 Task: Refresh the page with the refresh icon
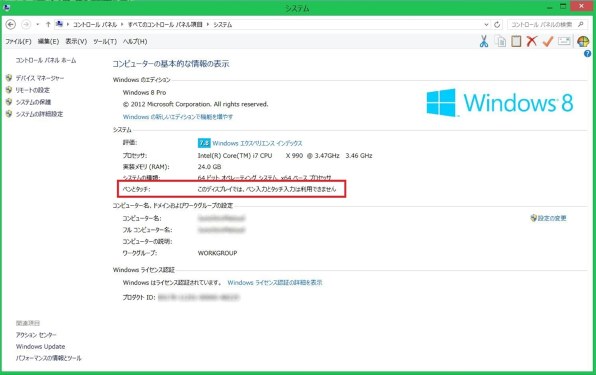[x=497, y=25]
